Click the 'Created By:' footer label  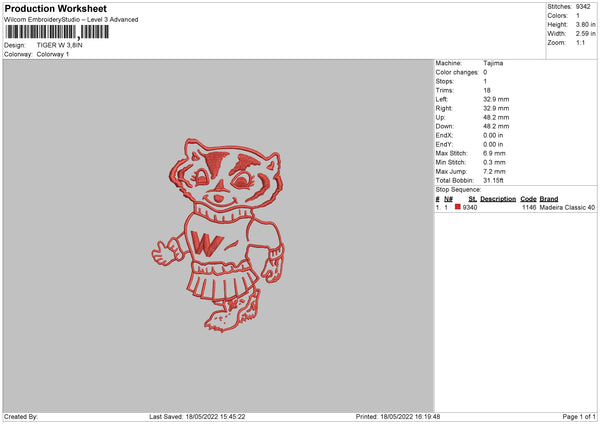pos(21,417)
